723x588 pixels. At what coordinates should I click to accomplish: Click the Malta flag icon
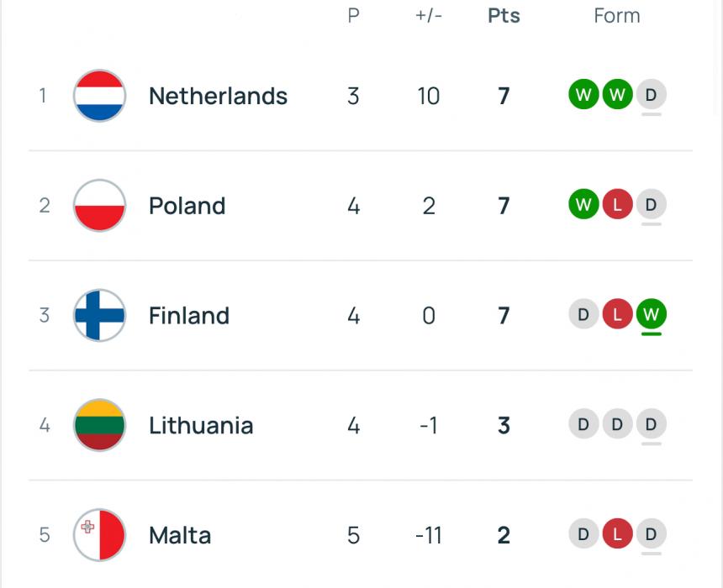click(x=99, y=534)
